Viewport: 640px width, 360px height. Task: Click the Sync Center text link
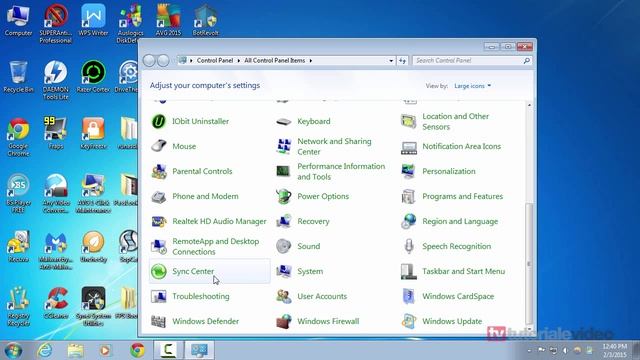point(193,271)
